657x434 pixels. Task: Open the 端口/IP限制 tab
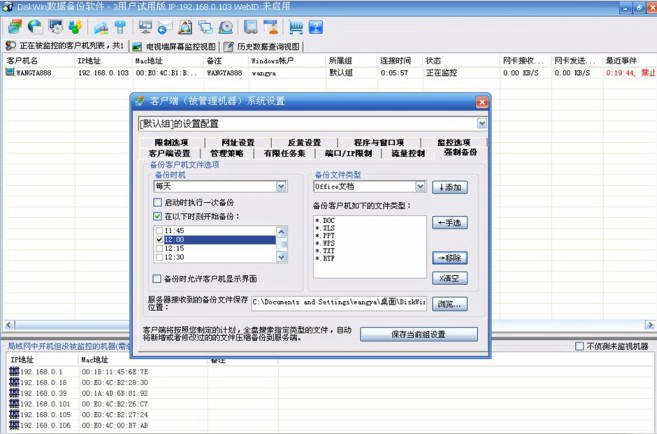tap(349, 153)
